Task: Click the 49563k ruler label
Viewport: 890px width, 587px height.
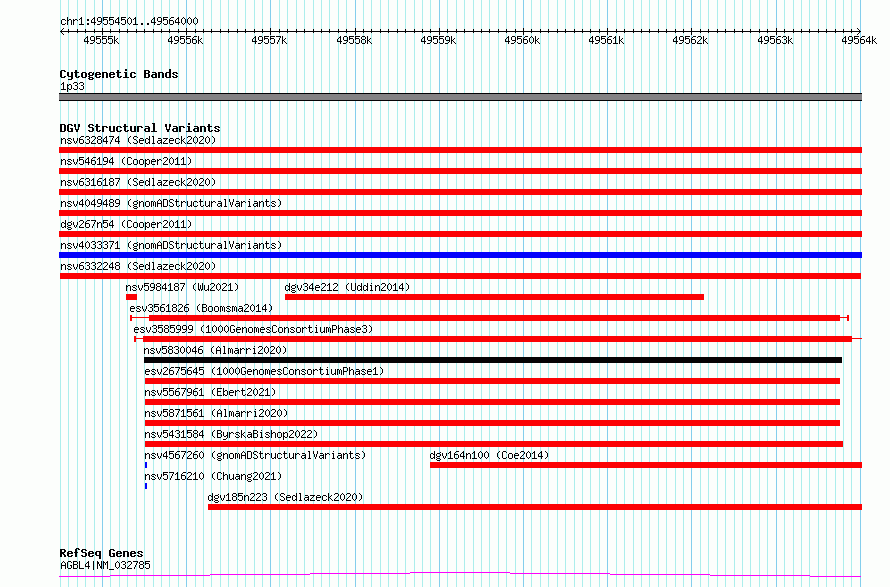Action: point(775,40)
